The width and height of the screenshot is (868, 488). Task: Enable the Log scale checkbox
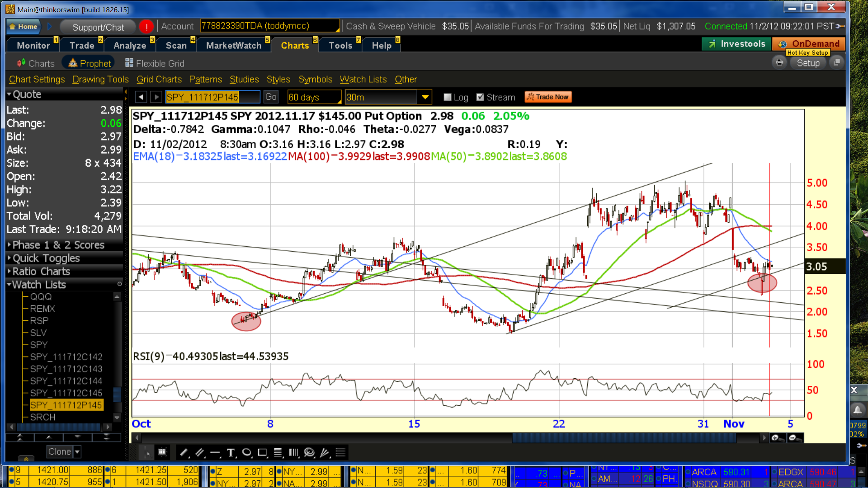(x=448, y=97)
